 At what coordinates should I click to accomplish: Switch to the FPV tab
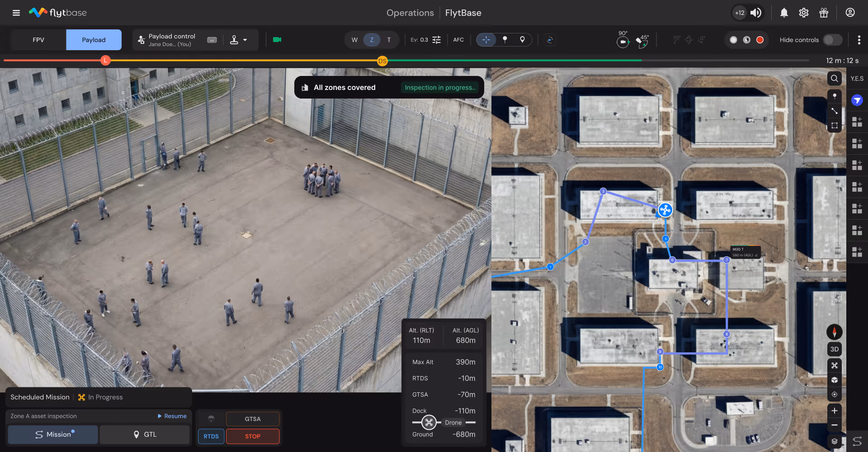pyautogui.click(x=38, y=40)
